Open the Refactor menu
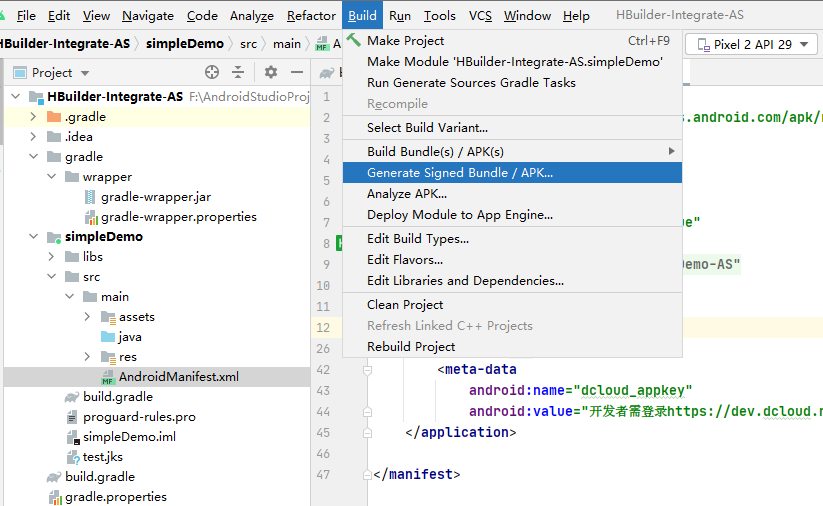The image size is (823, 506). click(311, 16)
